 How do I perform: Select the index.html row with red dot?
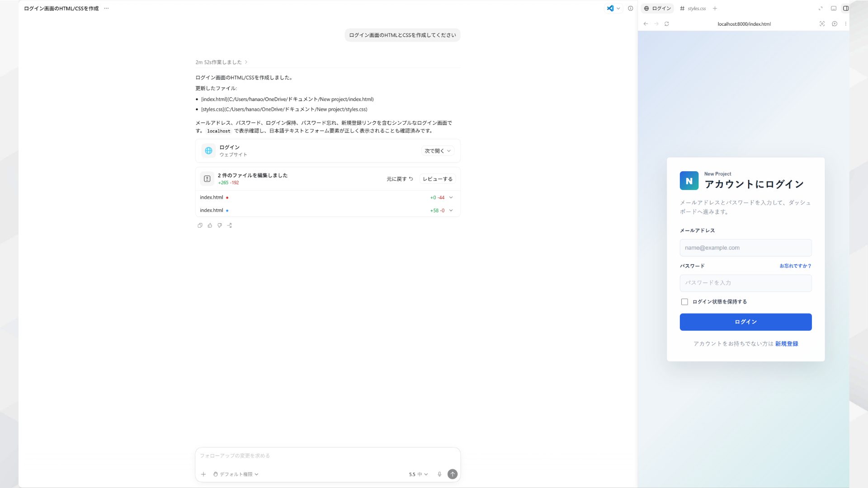tap(328, 197)
